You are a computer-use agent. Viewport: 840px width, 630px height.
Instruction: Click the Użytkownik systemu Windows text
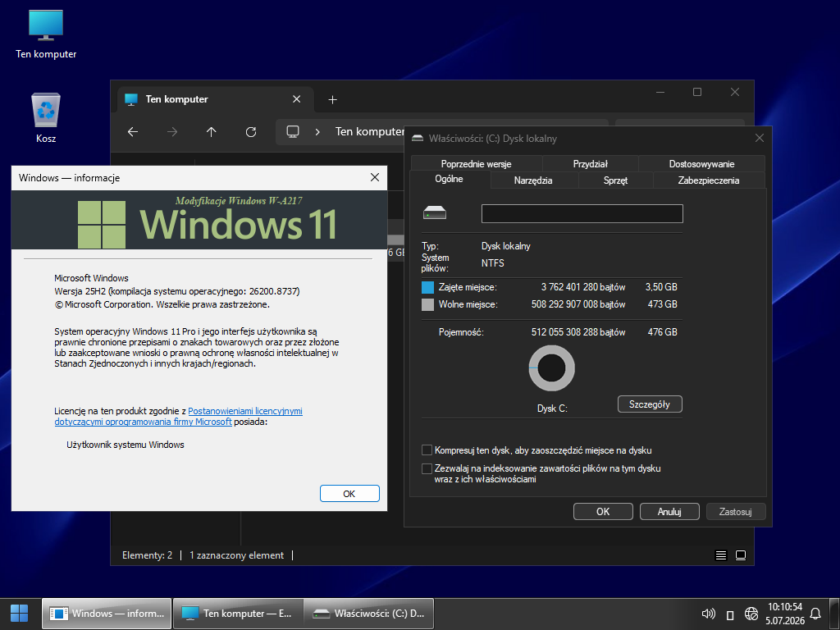tap(126, 445)
